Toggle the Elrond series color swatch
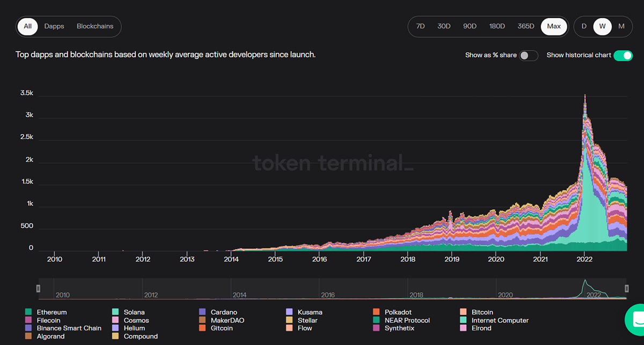This screenshot has width=644, height=345. pos(463,328)
